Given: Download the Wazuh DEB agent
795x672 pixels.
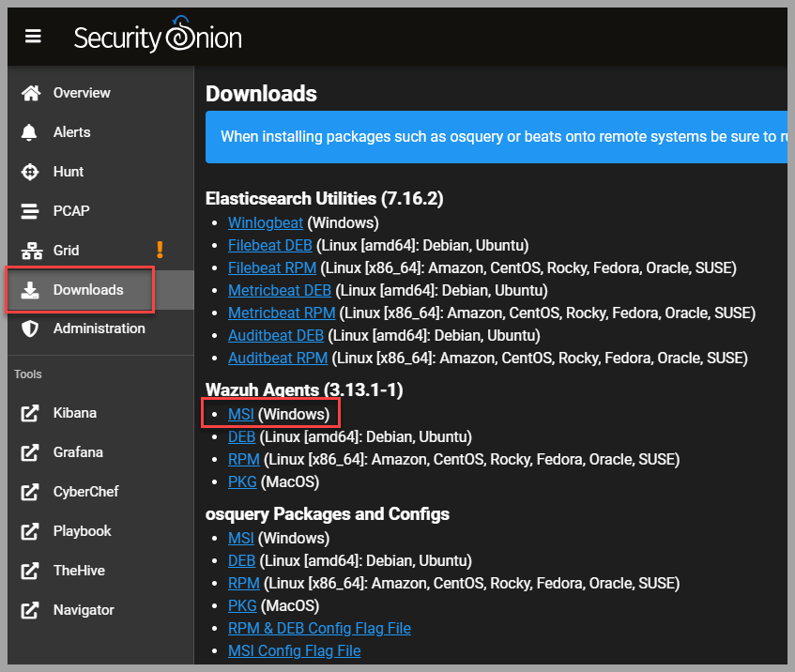Looking at the screenshot, I should (241, 437).
